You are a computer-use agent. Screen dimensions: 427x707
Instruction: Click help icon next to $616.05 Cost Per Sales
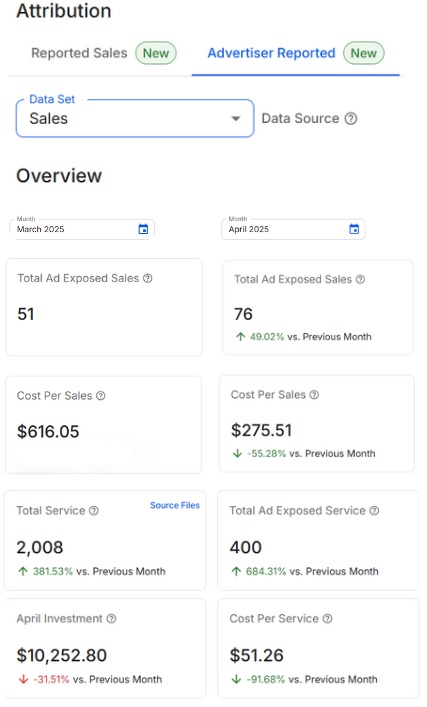[101, 395]
